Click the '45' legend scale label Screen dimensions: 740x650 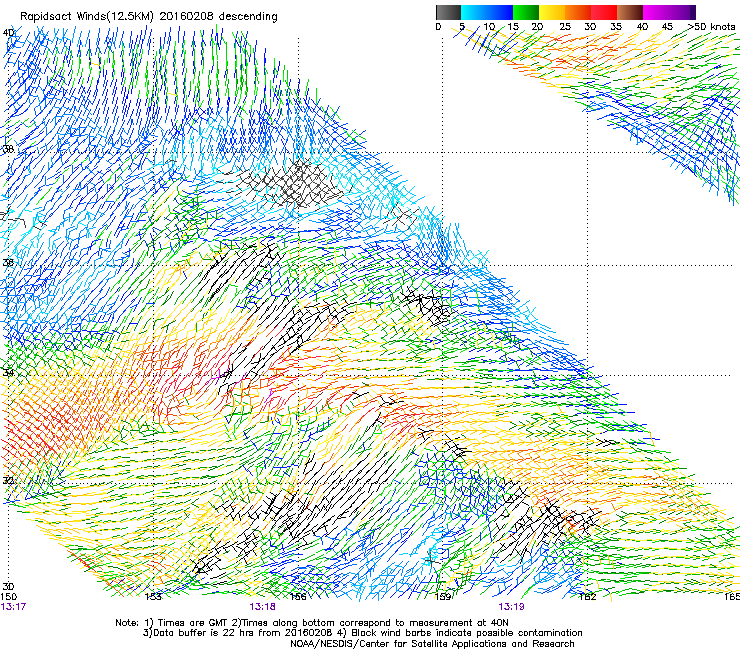click(667, 27)
